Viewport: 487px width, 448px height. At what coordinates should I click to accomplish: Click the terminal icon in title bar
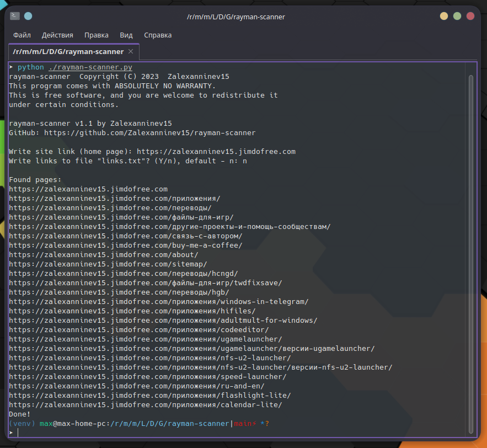(x=15, y=16)
